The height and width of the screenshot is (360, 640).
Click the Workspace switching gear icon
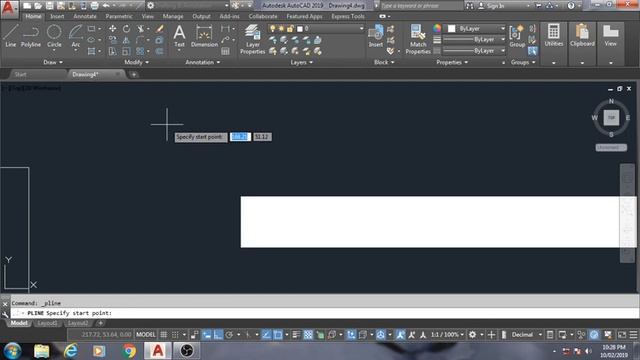(472, 335)
